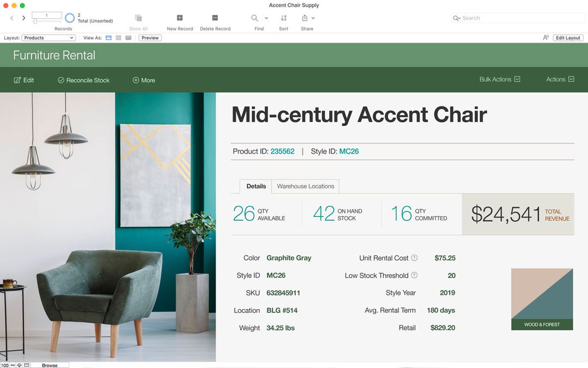Switch to the Warehouse Locations tab

pos(305,186)
